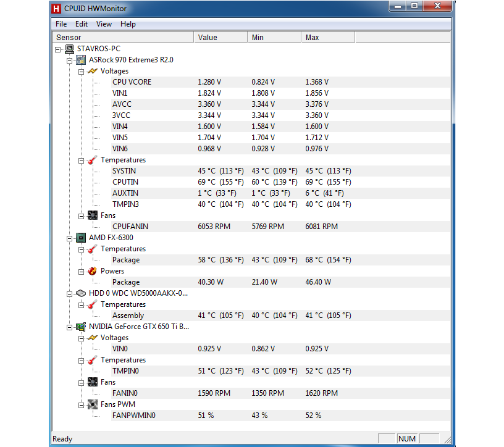Collapse the ASRock 970 Extreme3 node
504x447 pixels.
(69, 61)
